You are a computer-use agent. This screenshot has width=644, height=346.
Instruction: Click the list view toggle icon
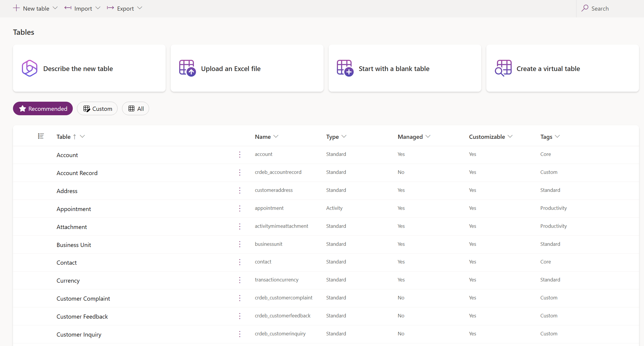(x=41, y=136)
